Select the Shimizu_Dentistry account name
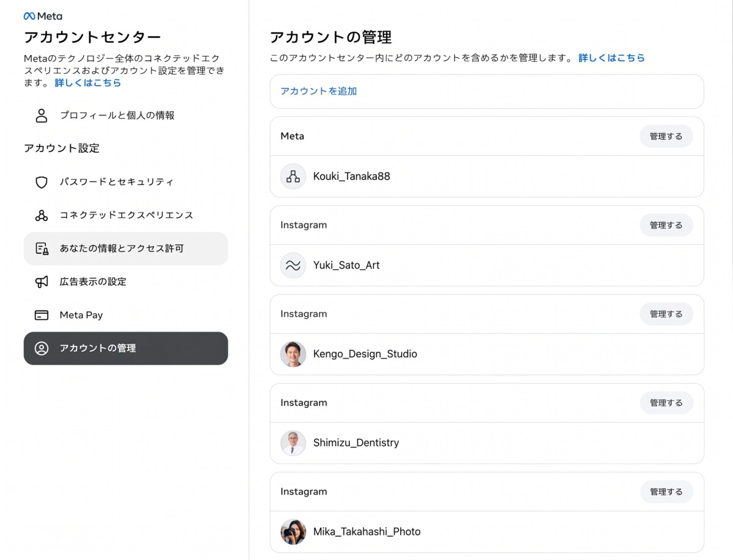This screenshot has width=733, height=560. click(356, 443)
